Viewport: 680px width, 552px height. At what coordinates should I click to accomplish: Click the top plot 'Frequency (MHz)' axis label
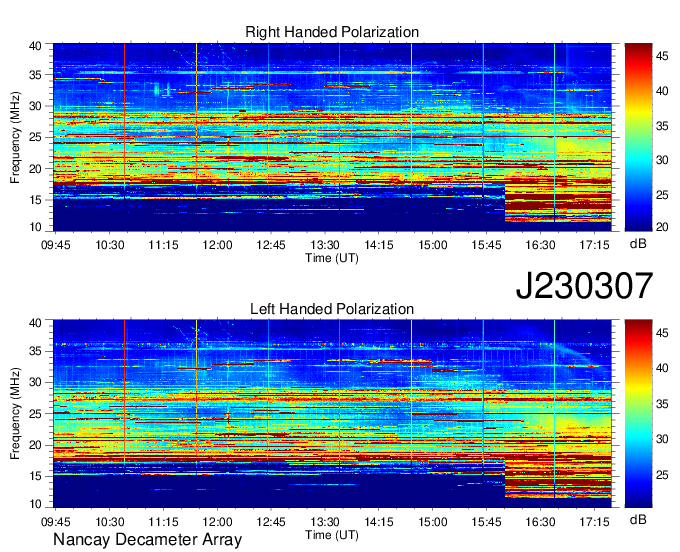pos(15,137)
